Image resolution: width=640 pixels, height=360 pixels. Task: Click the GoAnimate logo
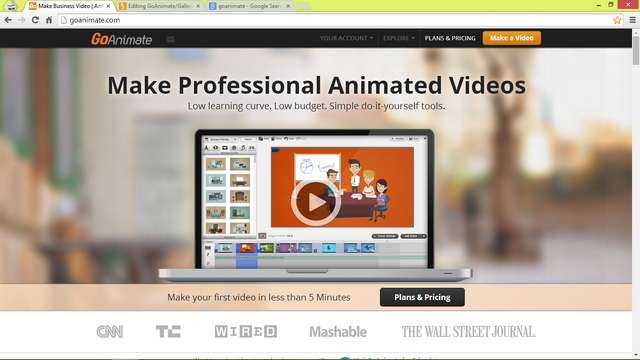pyautogui.click(x=122, y=39)
